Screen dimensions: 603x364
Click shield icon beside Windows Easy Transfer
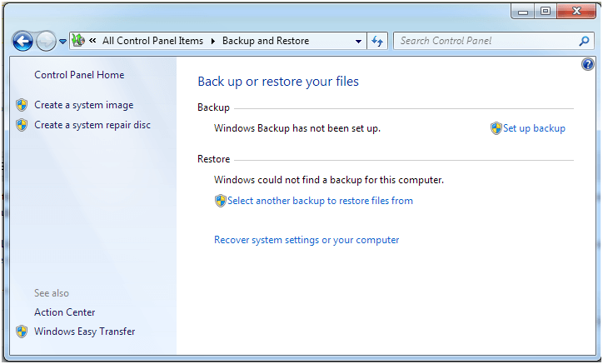point(22,332)
